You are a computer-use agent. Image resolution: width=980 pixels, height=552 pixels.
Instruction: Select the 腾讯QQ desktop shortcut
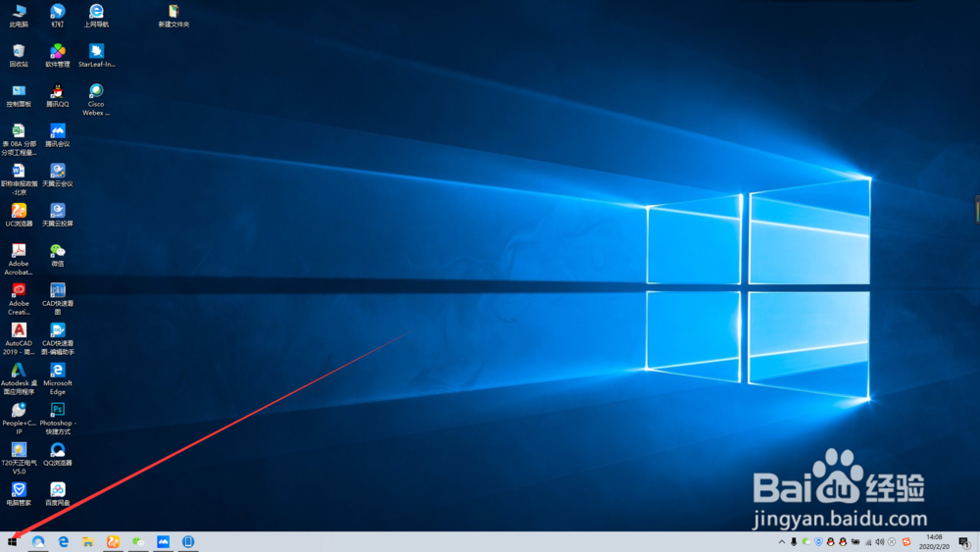(x=58, y=96)
